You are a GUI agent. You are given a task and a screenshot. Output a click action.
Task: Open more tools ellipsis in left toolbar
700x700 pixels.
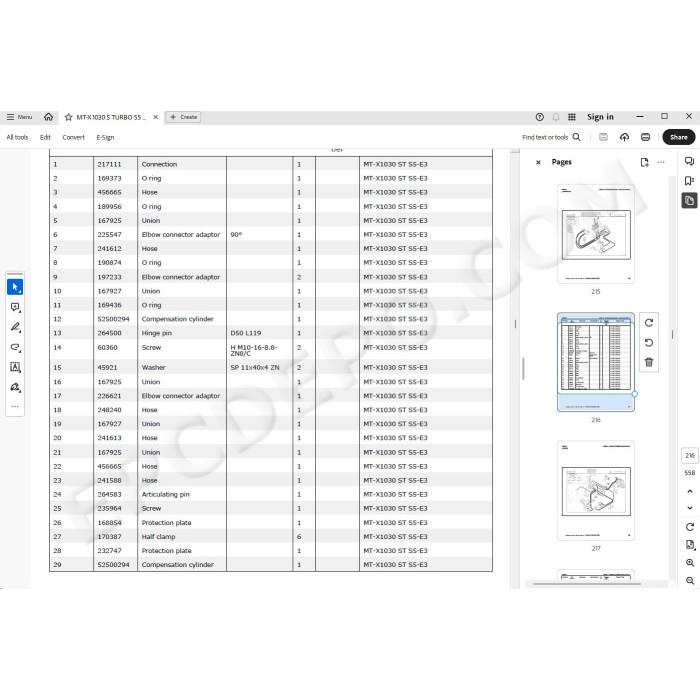(x=15, y=406)
